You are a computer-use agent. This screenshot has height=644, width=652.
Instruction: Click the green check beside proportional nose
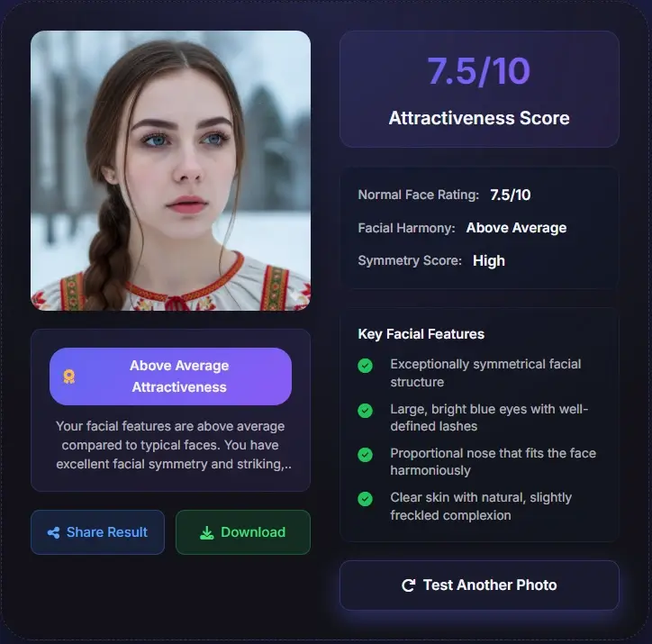coord(365,455)
